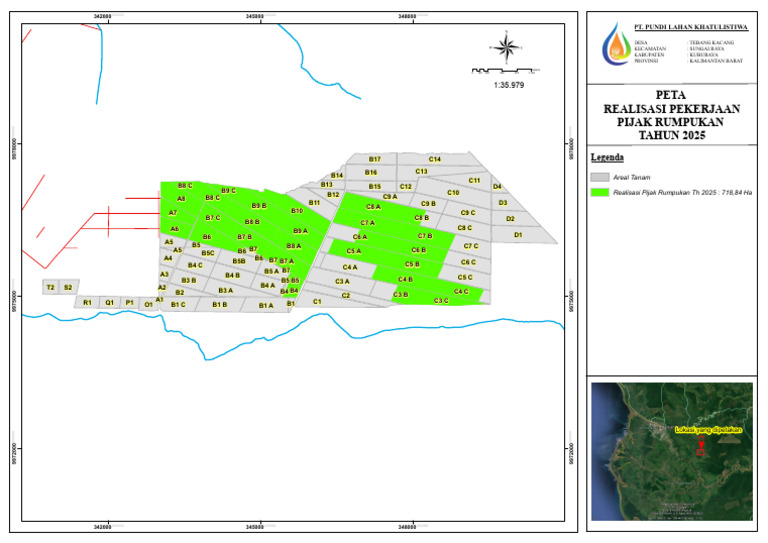Click block D4 label
Screen dimensions: 768x543
point(497,187)
